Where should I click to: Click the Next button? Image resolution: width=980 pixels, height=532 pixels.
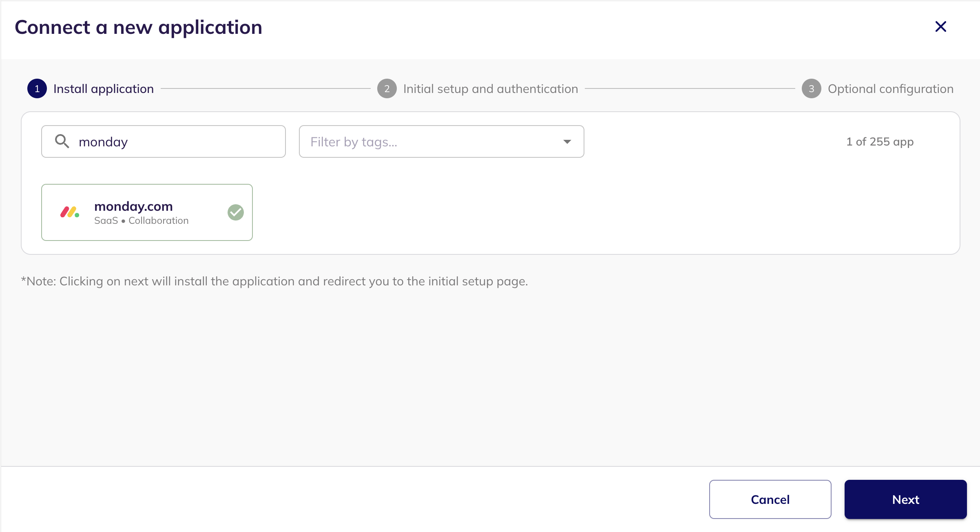tap(905, 499)
